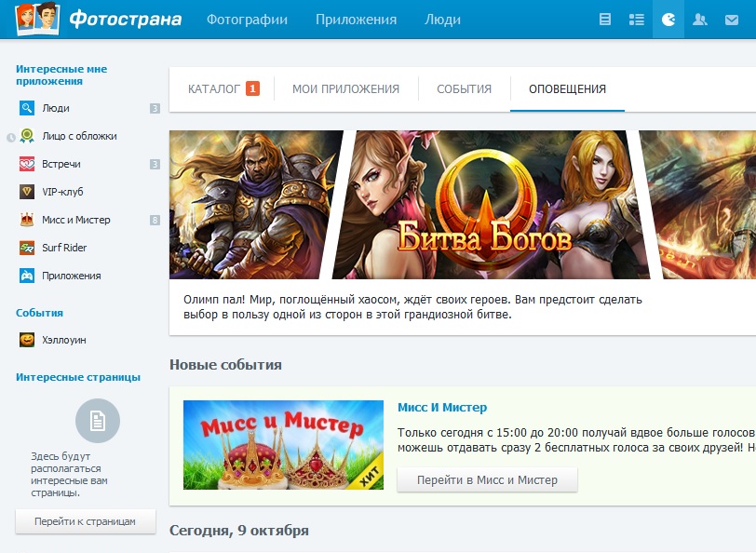Viewport: 756px width, 553px height.
Task: Open Приложения sidebar link
Action: click(x=72, y=276)
